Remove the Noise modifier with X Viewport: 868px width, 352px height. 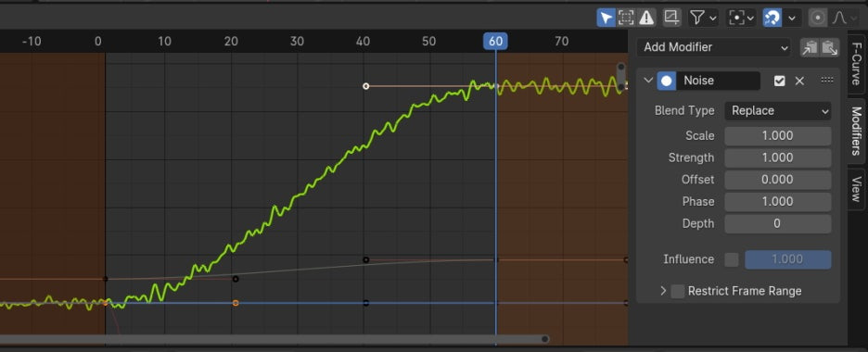click(x=799, y=81)
